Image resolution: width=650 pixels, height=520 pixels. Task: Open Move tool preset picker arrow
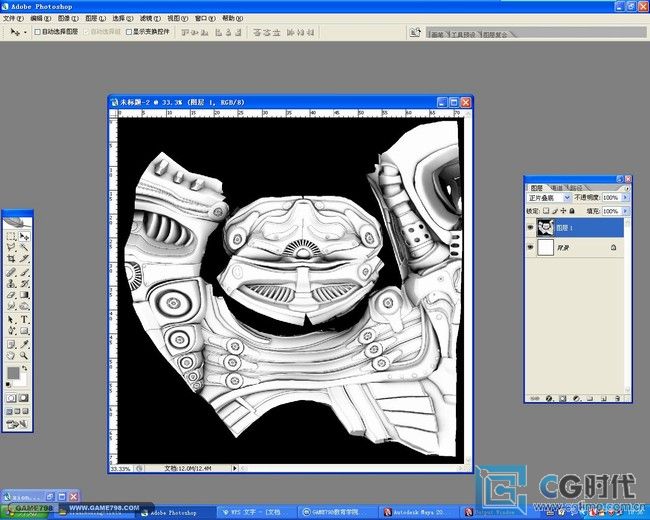click(25, 32)
